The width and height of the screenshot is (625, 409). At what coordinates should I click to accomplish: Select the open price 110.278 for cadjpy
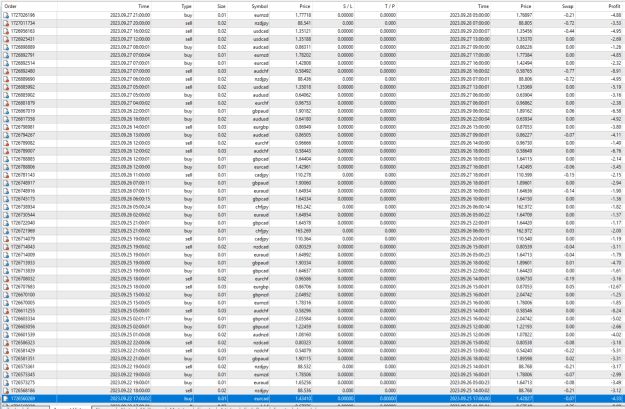click(303, 175)
